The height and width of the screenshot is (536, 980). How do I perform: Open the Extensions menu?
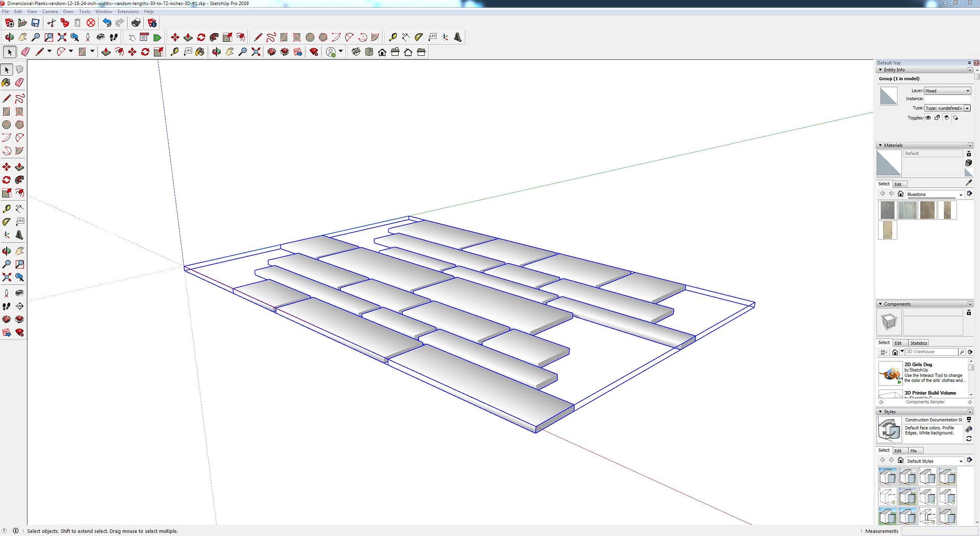click(x=128, y=11)
